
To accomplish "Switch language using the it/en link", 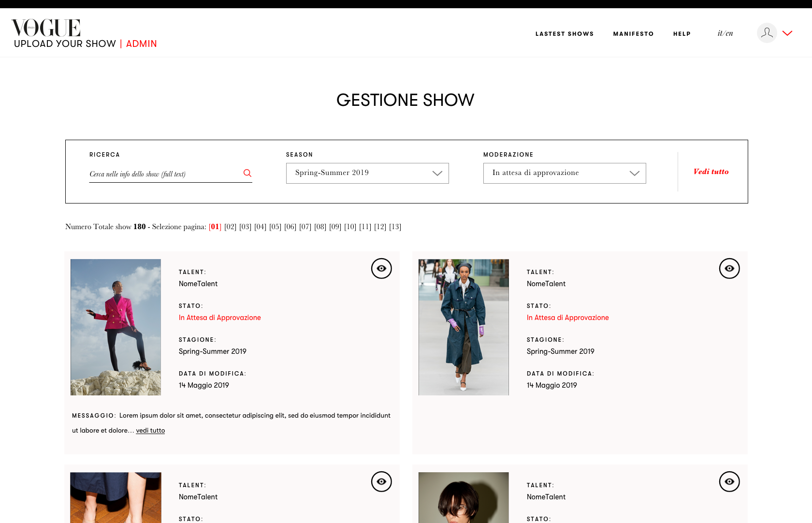I will click(x=725, y=33).
